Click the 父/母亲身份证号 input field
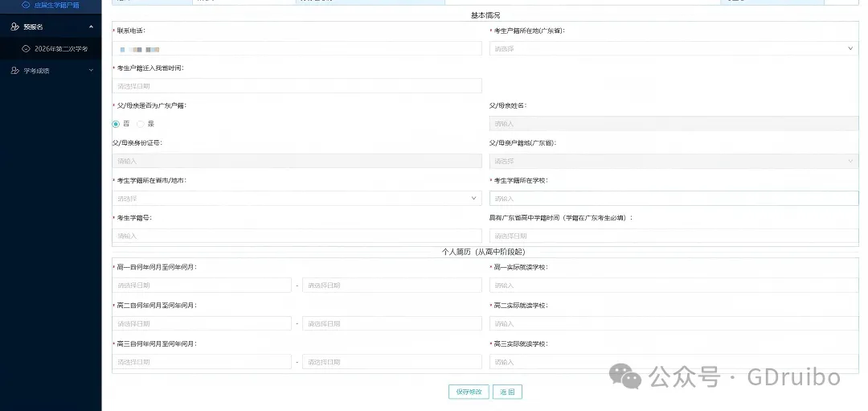The image size is (868, 411). click(x=297, y=161)
